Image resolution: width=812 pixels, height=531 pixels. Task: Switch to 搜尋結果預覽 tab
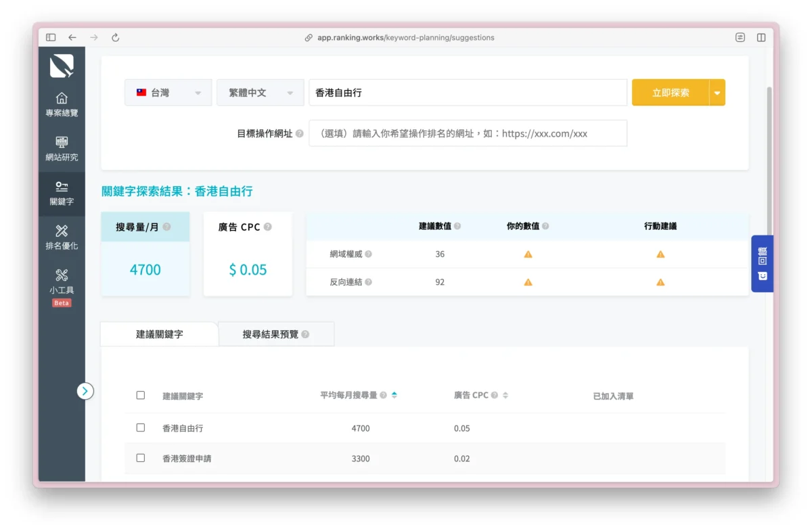[x=276, y=334]
